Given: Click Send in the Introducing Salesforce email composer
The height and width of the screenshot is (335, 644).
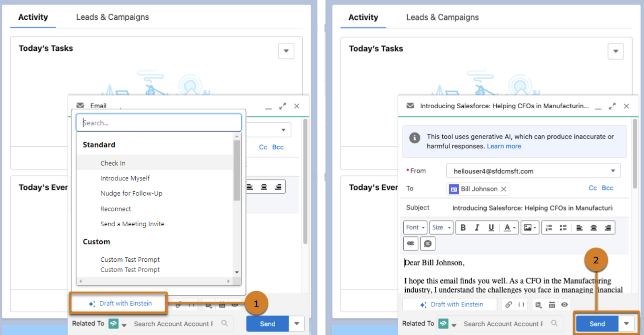Looking at the screenshot, I should tap(597, 324).
